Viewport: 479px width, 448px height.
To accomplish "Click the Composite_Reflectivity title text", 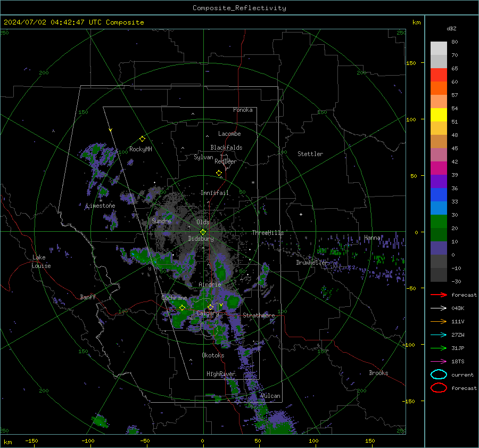I will (x=240, y=8).
